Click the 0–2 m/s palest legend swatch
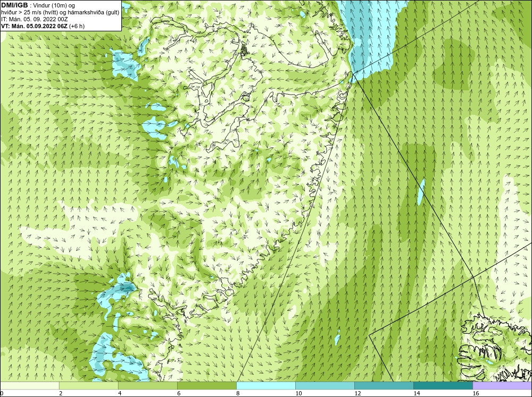 click(29, 386)
